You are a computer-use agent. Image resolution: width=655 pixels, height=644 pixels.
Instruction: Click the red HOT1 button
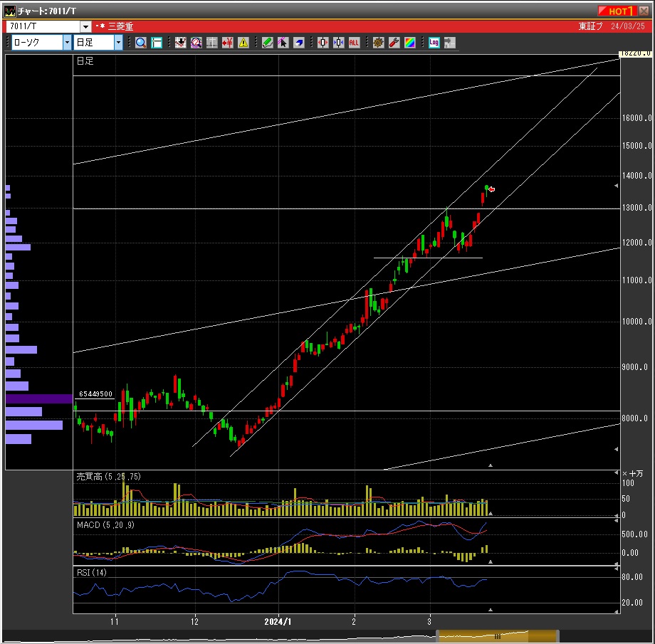tap(617, 11)
